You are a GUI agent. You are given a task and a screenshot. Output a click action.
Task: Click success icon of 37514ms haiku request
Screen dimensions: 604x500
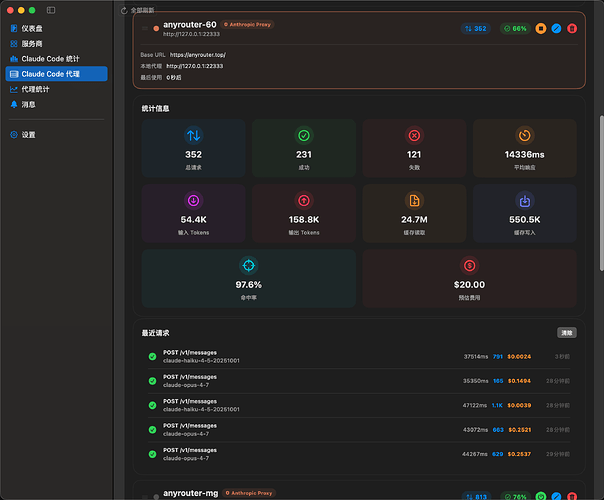coord(153,356)
